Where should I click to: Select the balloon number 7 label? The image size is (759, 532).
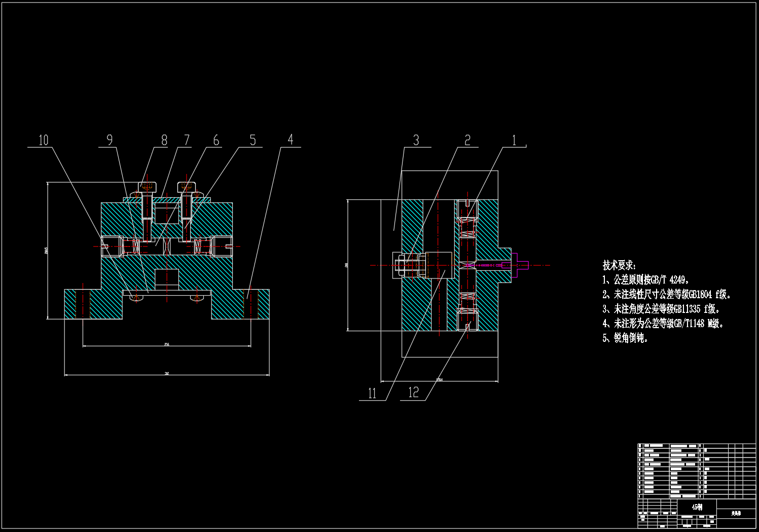pyautogui.click(x=187, y=140)
